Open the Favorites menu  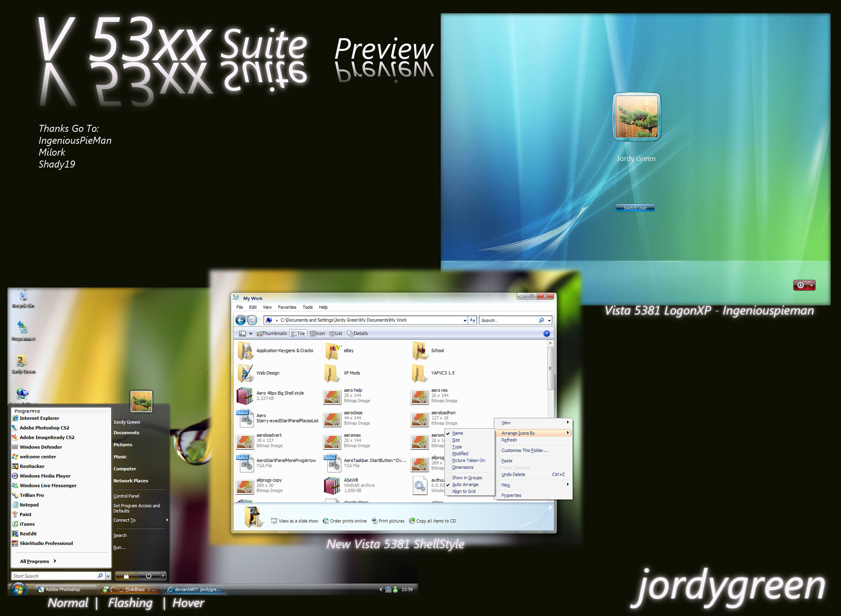[287, 307]
